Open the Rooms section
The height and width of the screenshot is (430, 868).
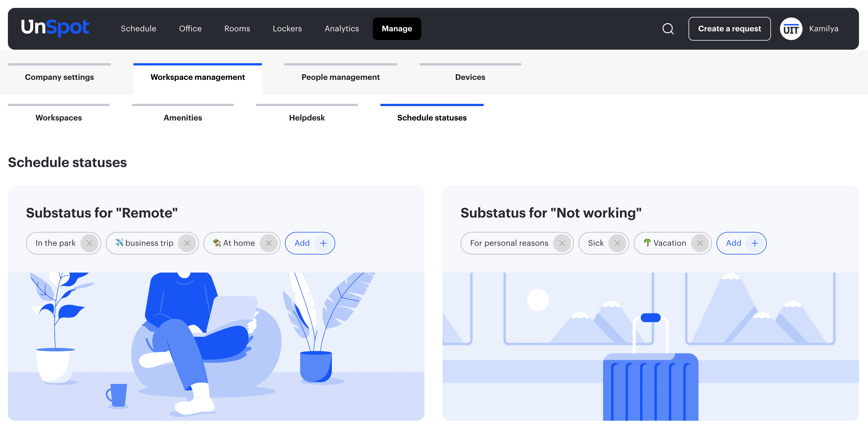point(237,29)
